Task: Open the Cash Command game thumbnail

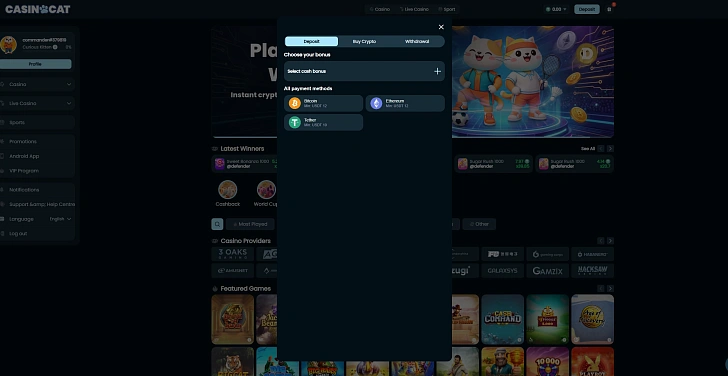Action: [502, 319]
